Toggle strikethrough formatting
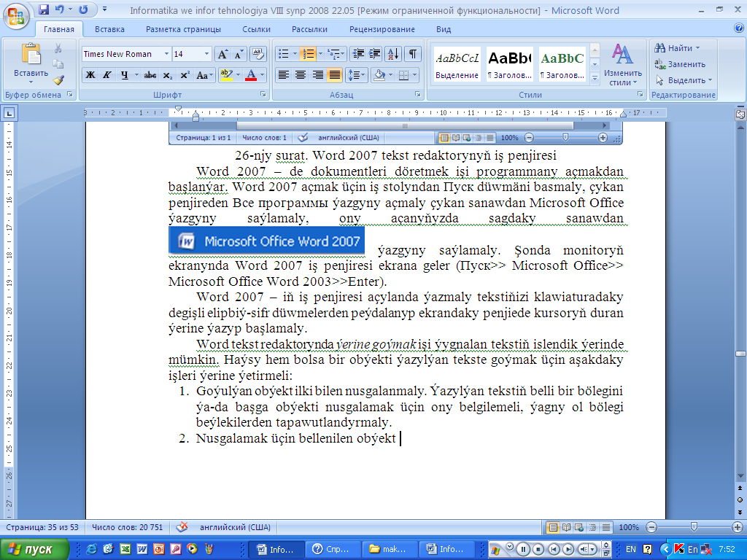The image size is (747, 560). (x=150, y=75)
